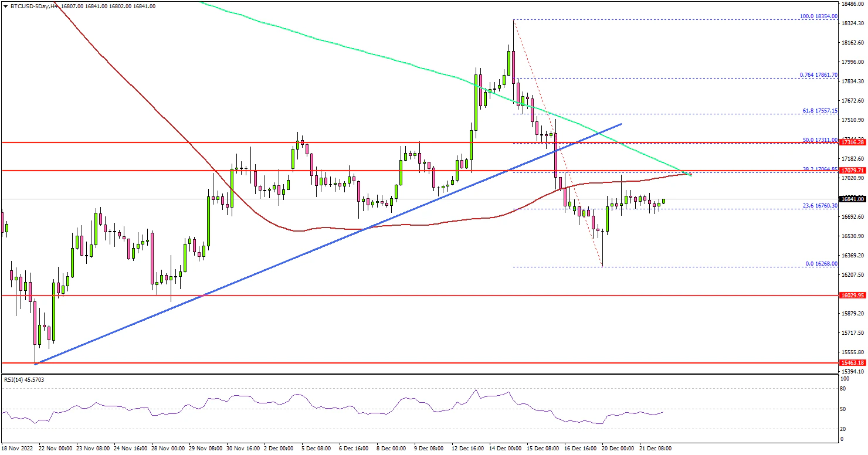
Task: Click the red 16029.95 price tag
Action: [x=852, y=296]
